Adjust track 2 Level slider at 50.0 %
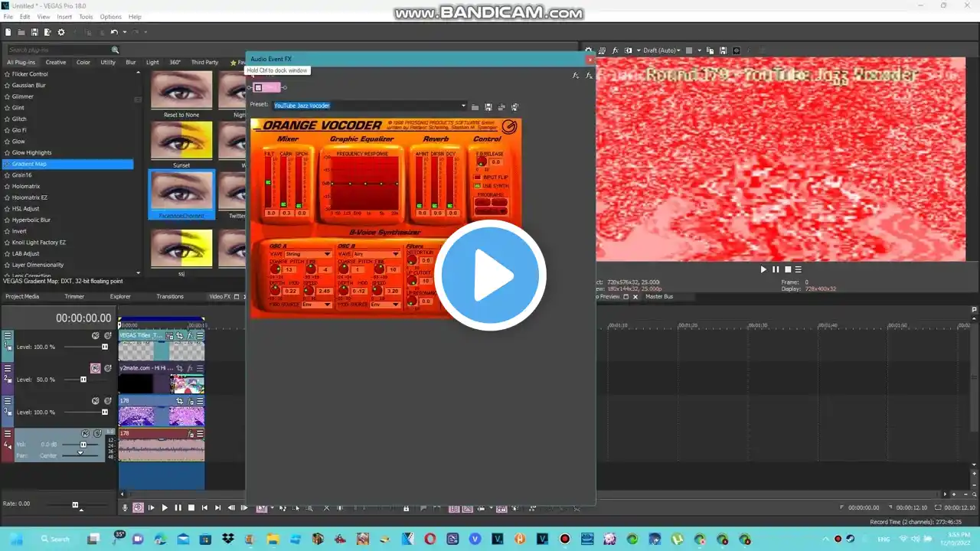This screenshot has height=551, width=980. pos(83,380)
